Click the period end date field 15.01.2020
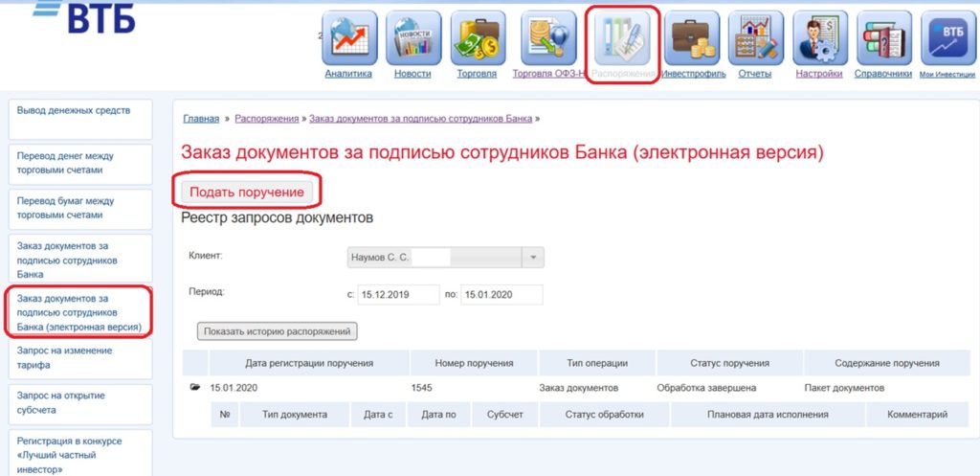 click(x=501, y=295)
